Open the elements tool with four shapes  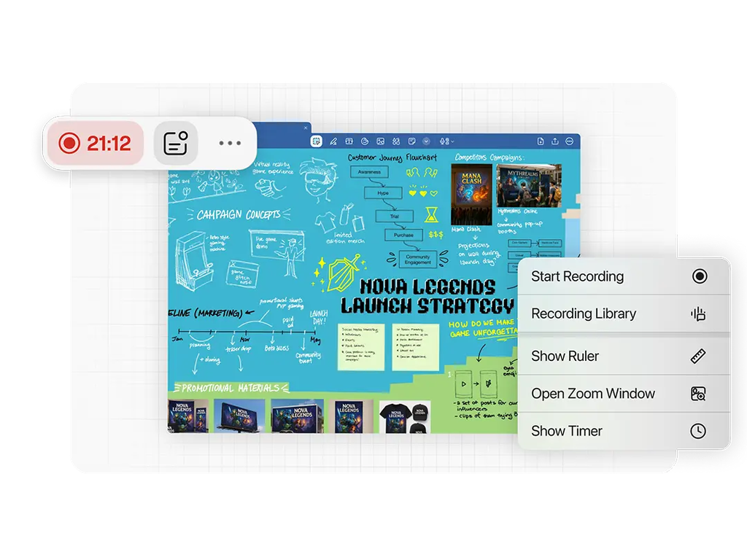point(396,141)
